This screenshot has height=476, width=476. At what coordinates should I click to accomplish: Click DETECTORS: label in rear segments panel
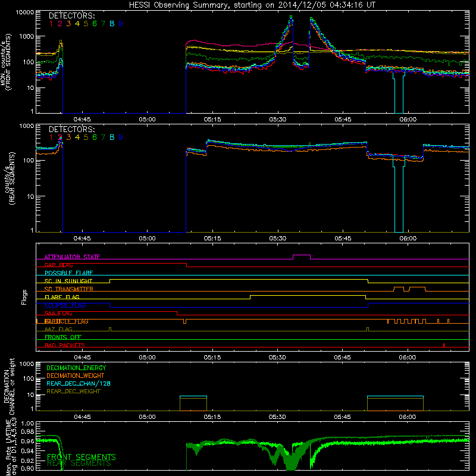tap(71, 129)
